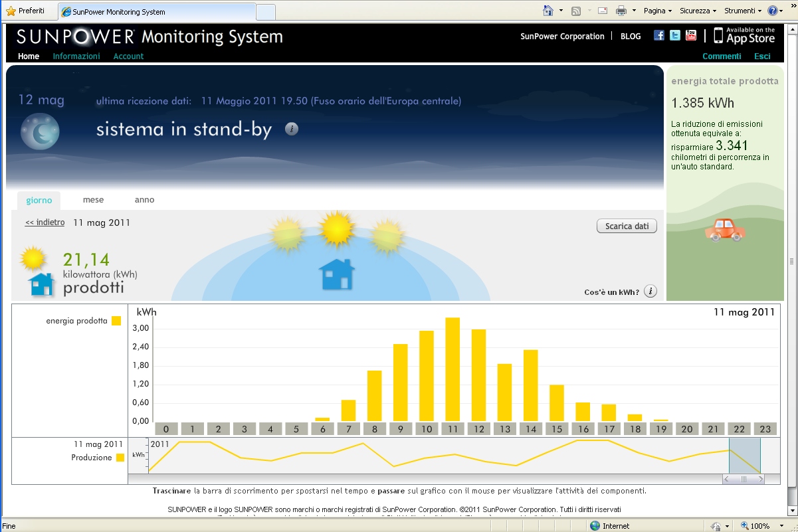Open SunPower YouTube icon
Screen dimensions: 798x532
pyautogui.click(x=691, y=36)
